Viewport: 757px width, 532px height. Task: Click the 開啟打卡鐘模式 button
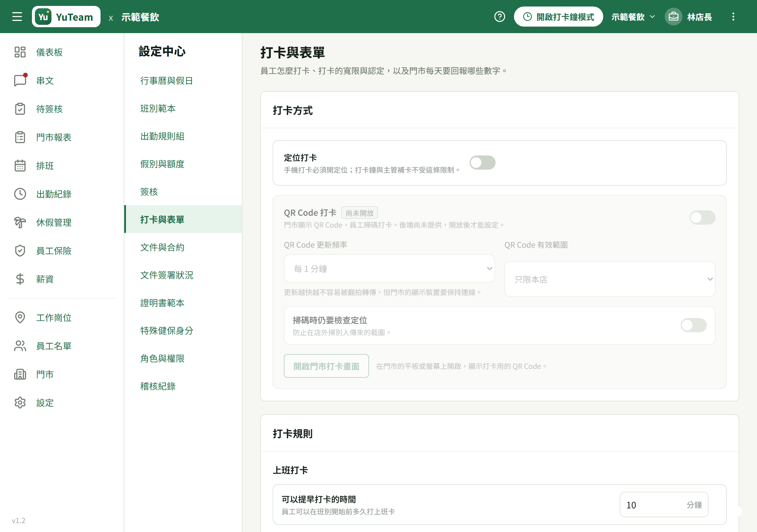pos(558,17)
